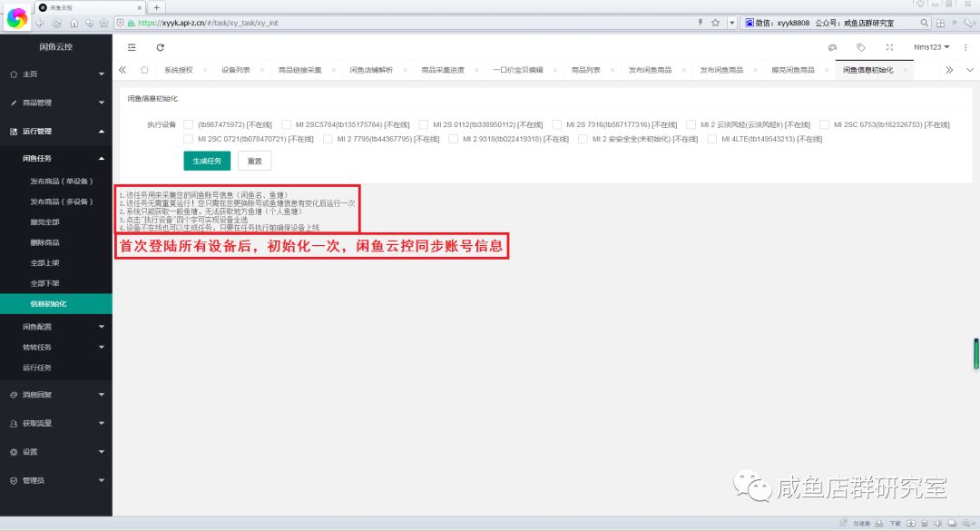Expand the 商品管理 sidebar menu
The image size is (980, 531).
pos(56,103)
